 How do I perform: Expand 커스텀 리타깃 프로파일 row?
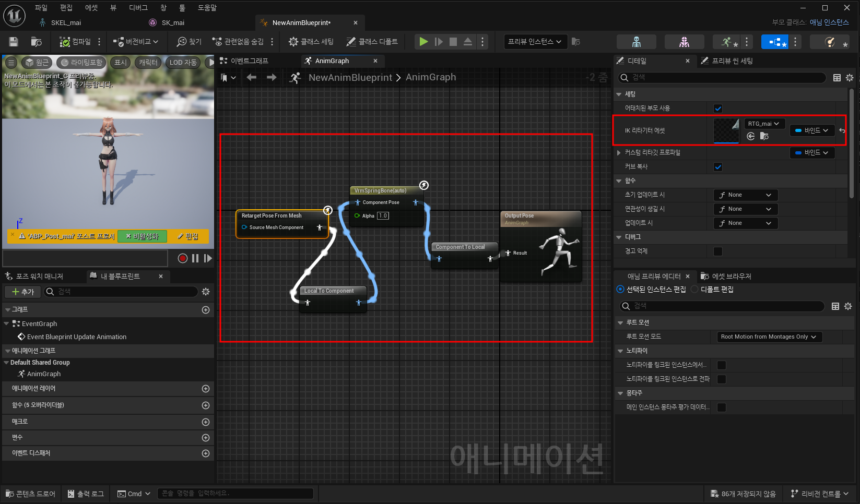[x=619, y=153]
